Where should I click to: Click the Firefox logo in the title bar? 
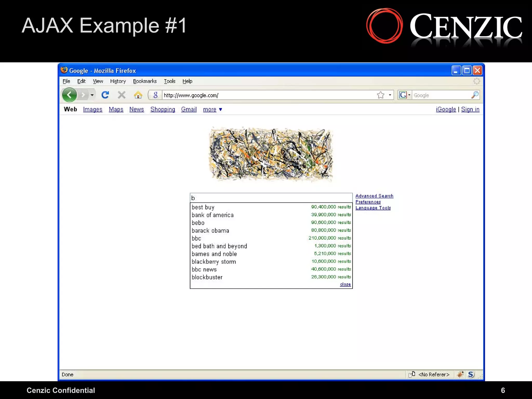pos(64,70)
